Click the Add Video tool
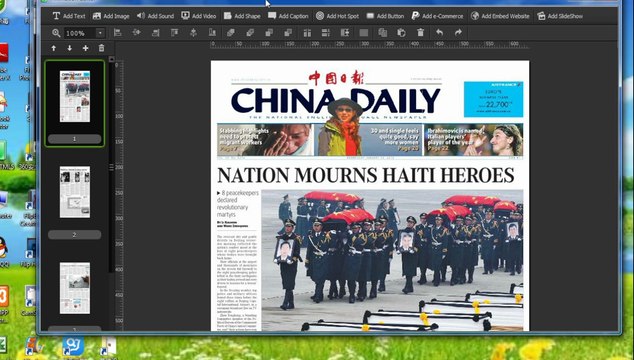This screenshot has width=634, height=360. coord(199,16)
